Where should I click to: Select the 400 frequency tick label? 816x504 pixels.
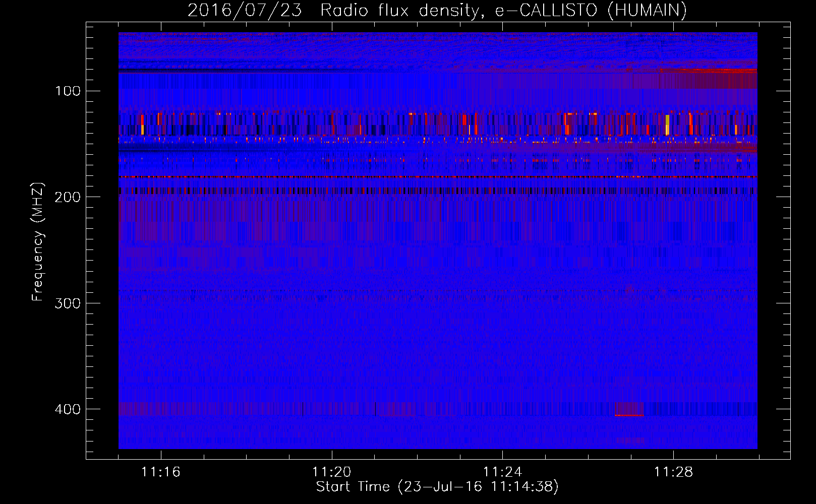click(68, 409)
